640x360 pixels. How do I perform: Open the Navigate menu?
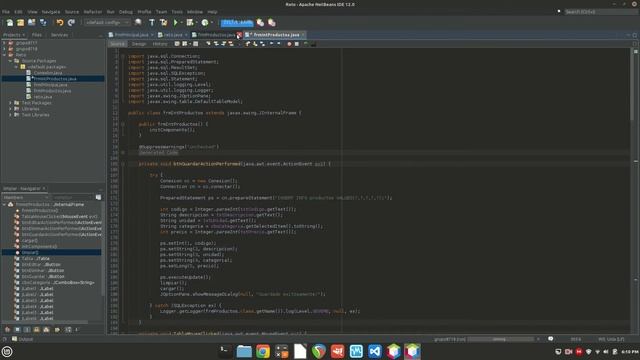[x=51, y=12]
